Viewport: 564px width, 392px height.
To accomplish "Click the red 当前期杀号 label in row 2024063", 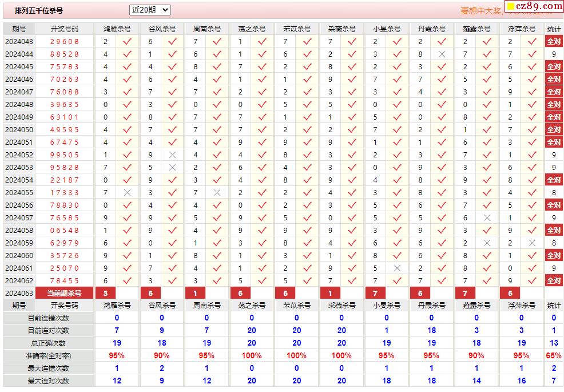I will (x=64, y=293).
